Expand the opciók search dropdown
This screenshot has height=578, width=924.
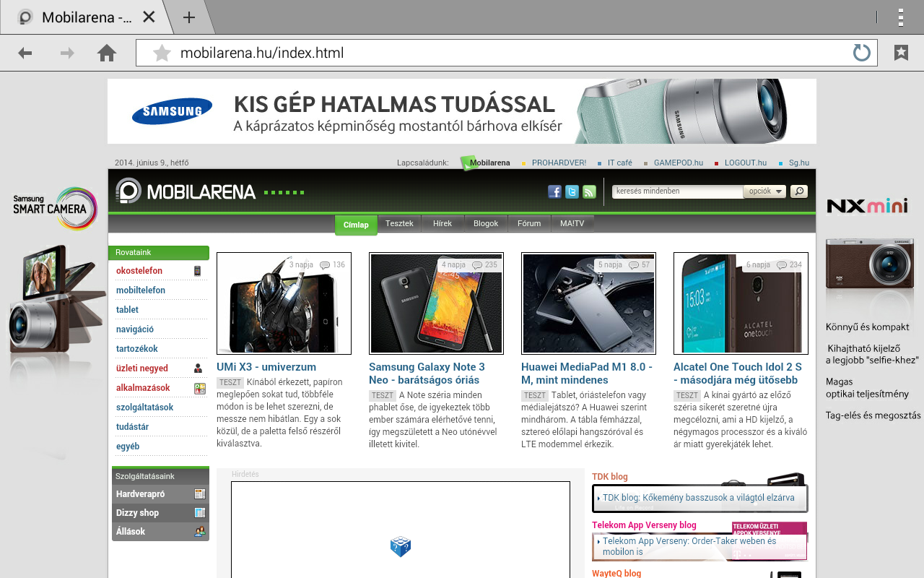click(x=764, y=191)
